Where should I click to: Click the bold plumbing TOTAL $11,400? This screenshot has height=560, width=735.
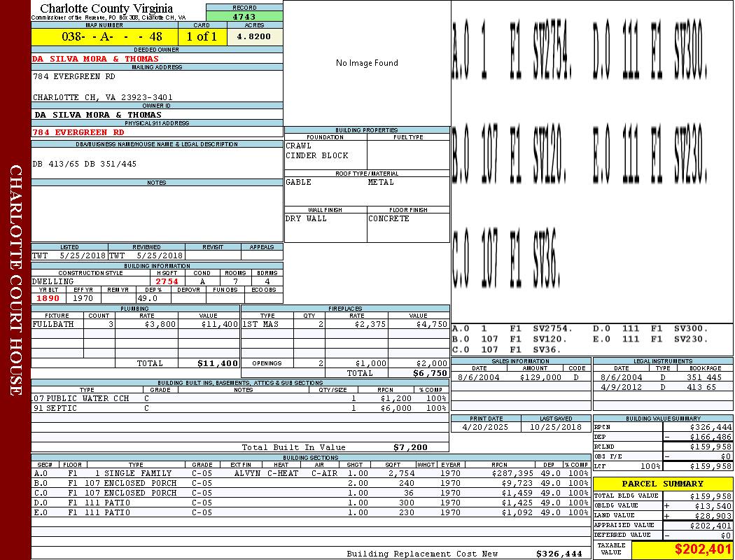[218, 363]
